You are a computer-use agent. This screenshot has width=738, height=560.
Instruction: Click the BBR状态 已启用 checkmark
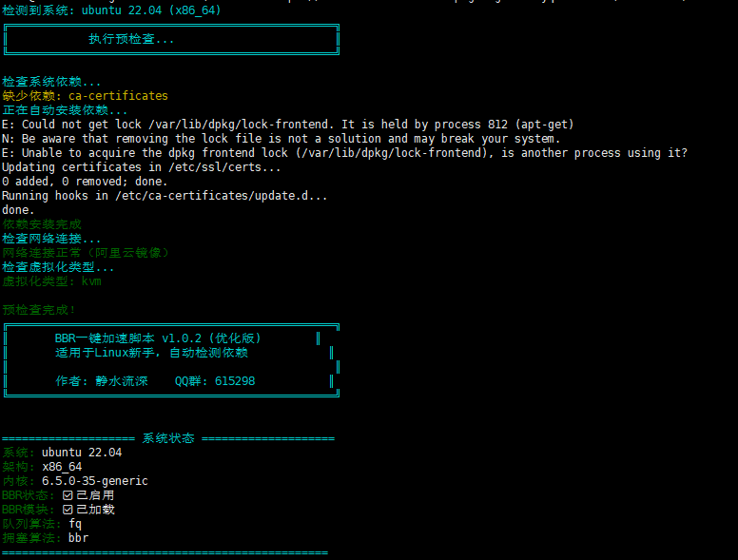pos(68,495)
